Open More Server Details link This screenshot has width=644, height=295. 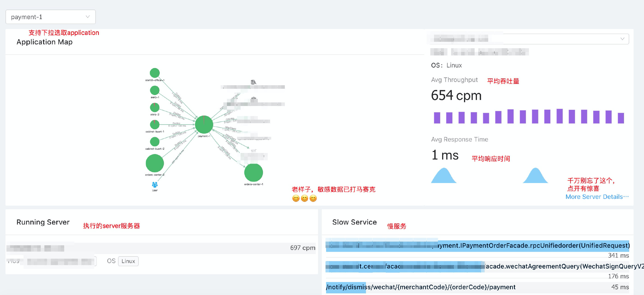coord(597,197)
